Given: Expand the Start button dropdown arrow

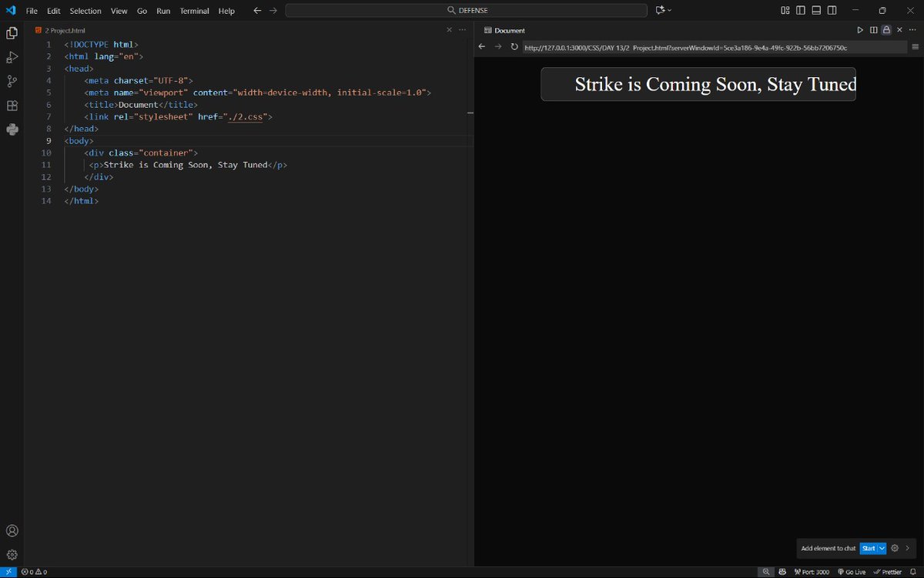Looking at the screenshot, I should 882,548.
